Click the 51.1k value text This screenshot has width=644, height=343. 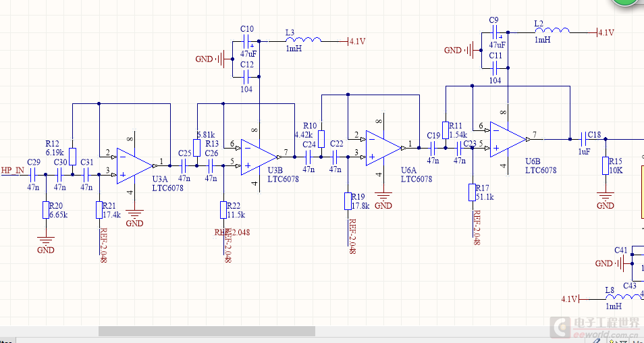pos(485,197)
